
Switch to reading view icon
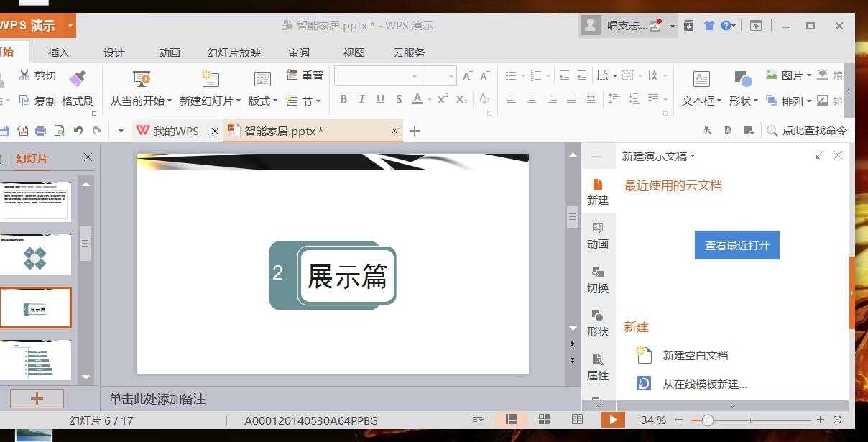(x=577, y=420)
